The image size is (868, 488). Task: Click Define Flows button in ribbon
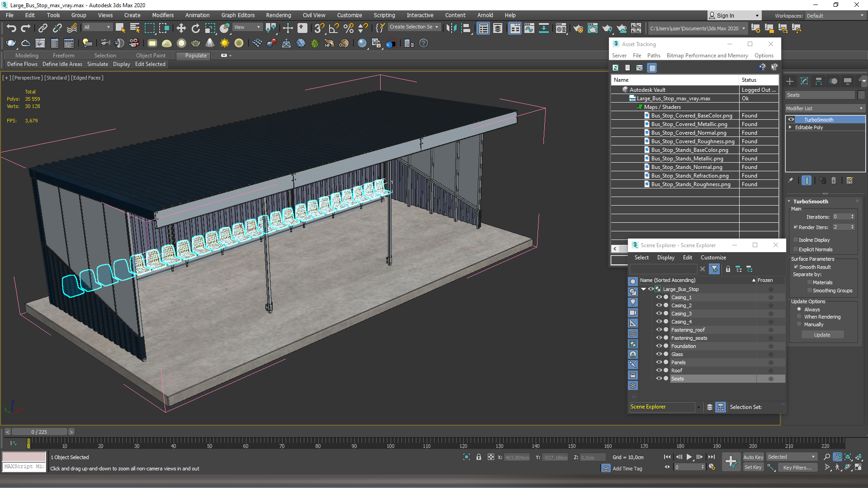(23, 64)
